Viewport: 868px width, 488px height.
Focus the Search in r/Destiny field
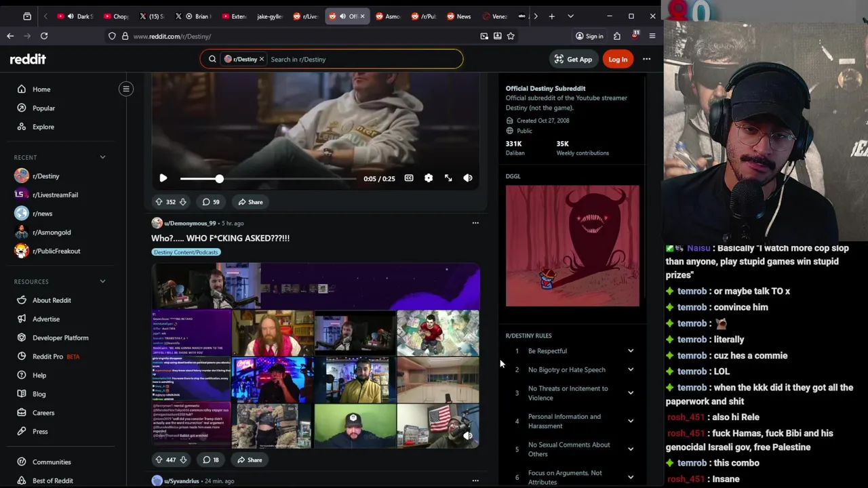pos(363,59)
